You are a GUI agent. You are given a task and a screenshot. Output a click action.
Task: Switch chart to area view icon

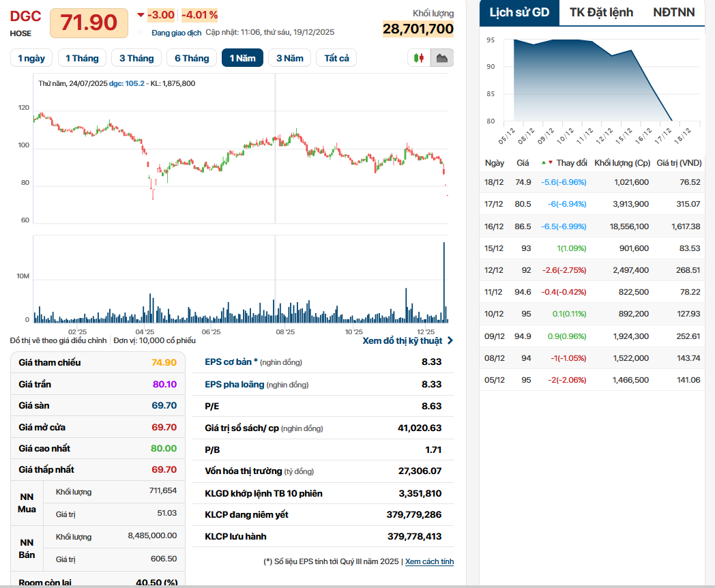click(x=442, y=58)
